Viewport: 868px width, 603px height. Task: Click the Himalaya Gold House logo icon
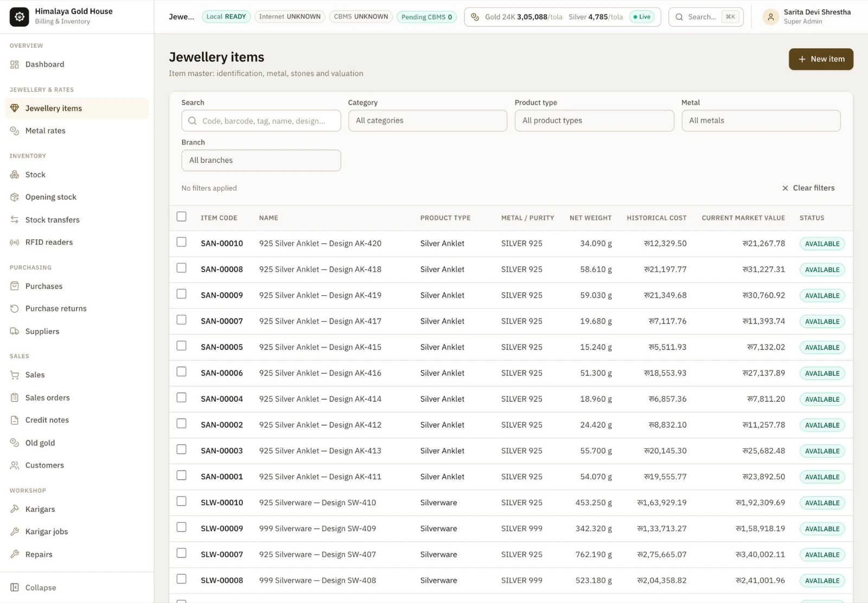pos(20,17)
